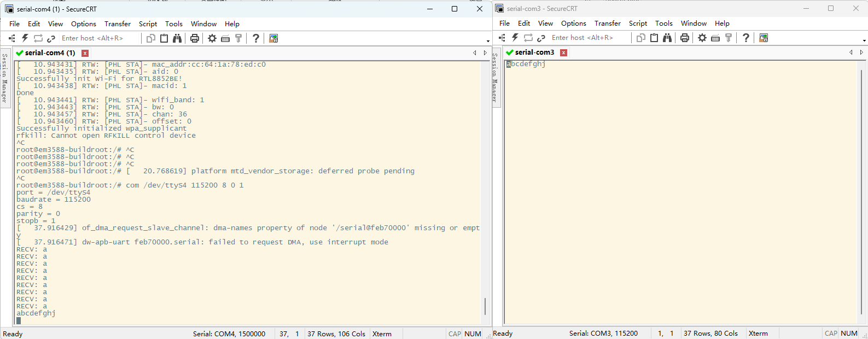Launch SecureFX icon in serial-com4 window toolbar

coord(273,38)
